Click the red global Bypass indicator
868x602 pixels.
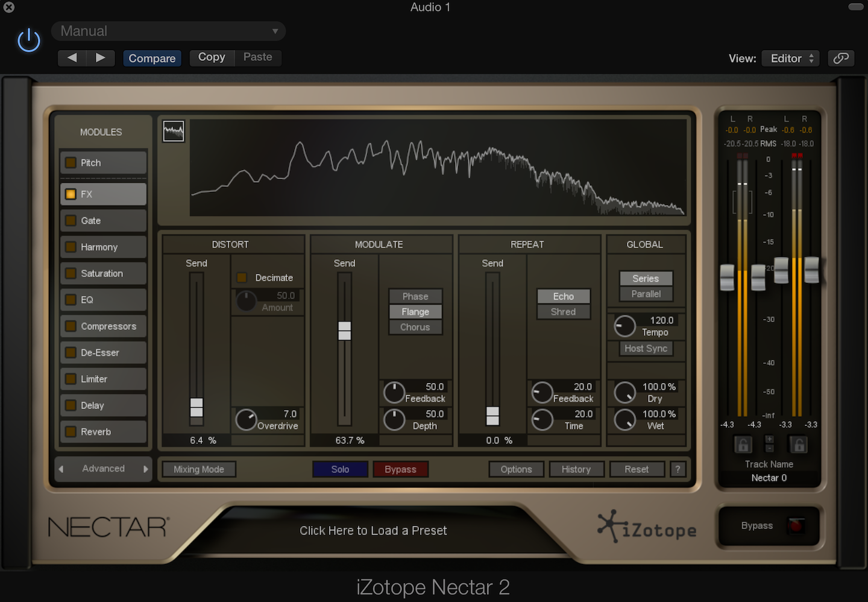tap(796, 525)
